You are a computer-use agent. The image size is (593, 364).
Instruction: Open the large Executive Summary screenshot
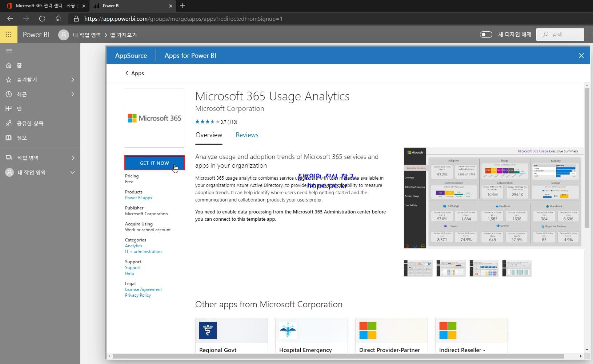coord(494,198)
